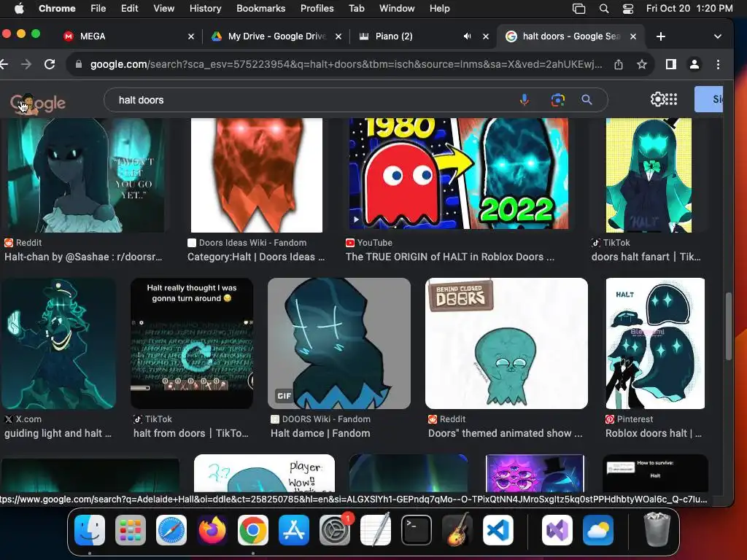Open App Store from the Dock
This screenshot has width=747, height=560.
tap(294, 530)
